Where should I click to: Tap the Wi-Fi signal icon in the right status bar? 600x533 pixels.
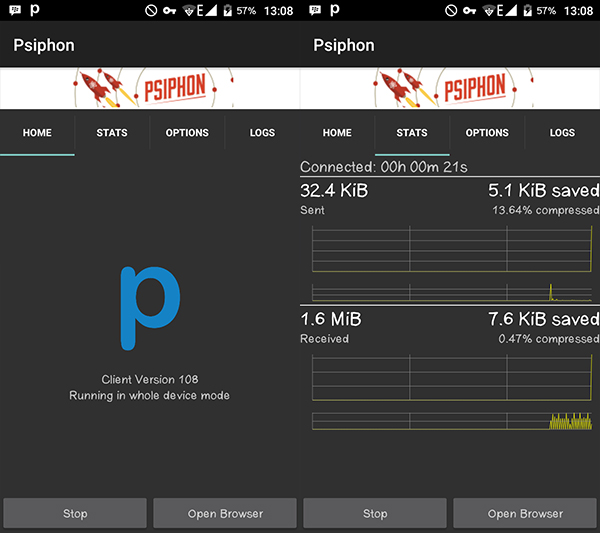click(x=489, y=11)
